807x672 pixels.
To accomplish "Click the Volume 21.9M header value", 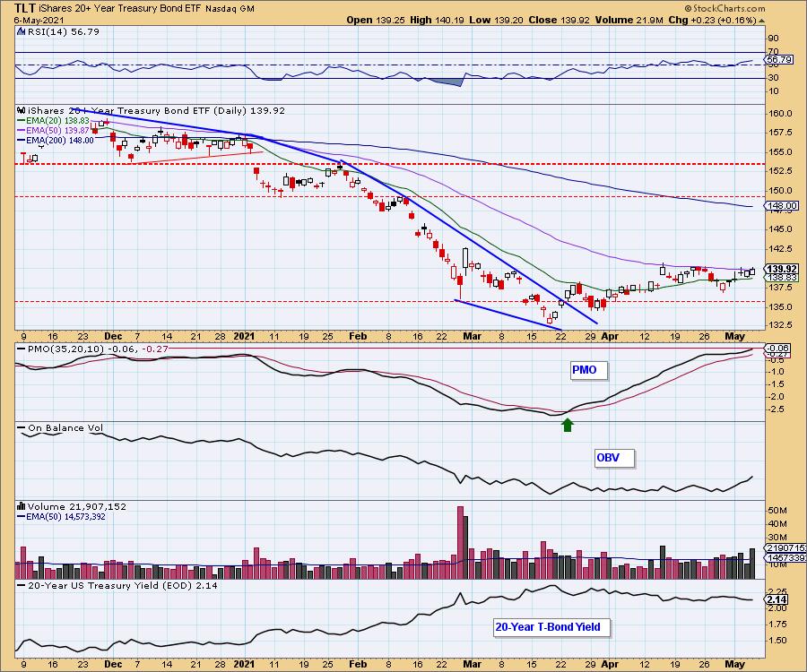I will click(630, 20).
